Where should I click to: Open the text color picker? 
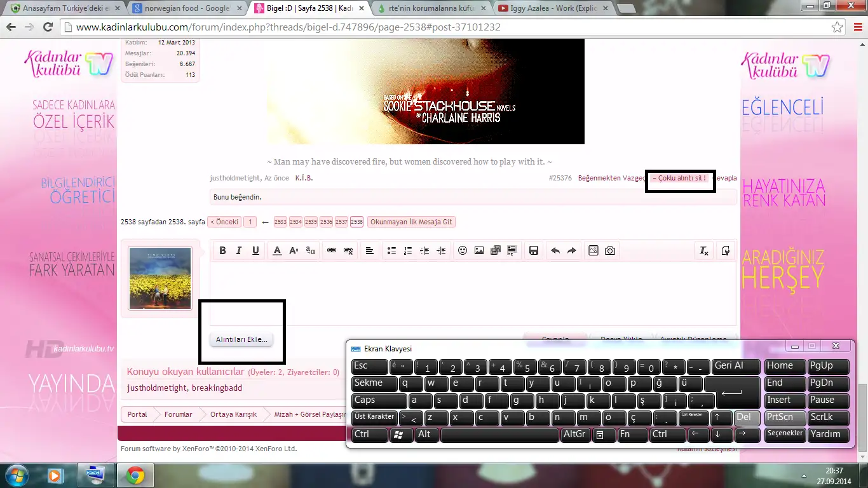277,251
